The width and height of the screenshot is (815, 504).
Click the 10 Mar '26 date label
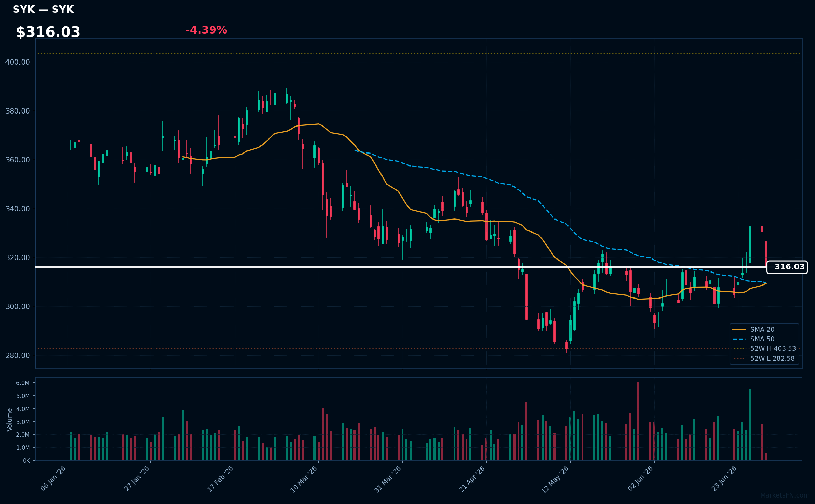click(304, 479)
